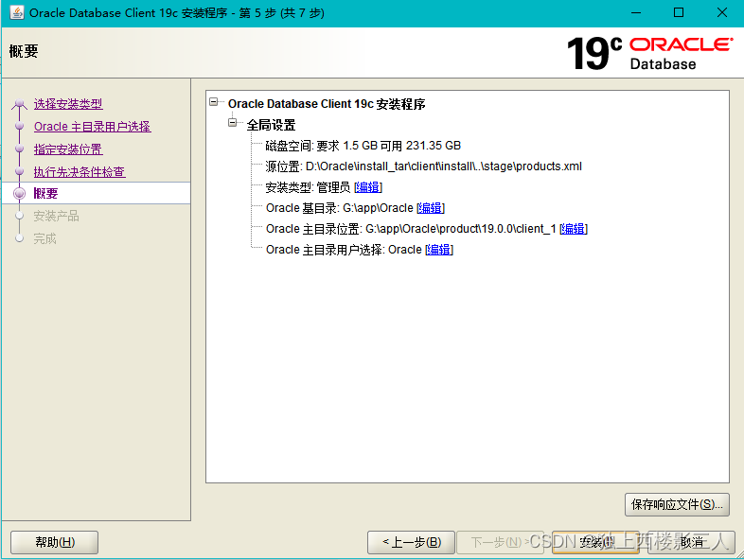Viewport: 744px width, 560px height.
Task: Cancel the installer with 取消 button
Action: pos(691,542)
